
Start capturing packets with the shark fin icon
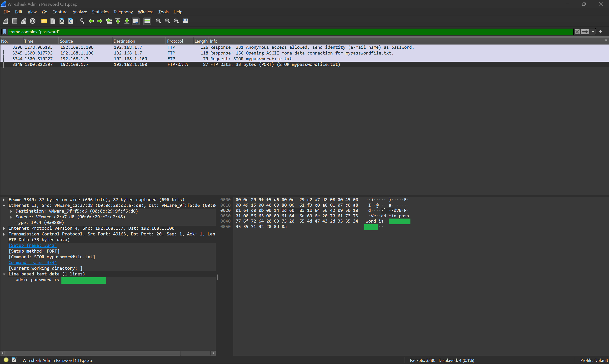[x=6, y=21]
